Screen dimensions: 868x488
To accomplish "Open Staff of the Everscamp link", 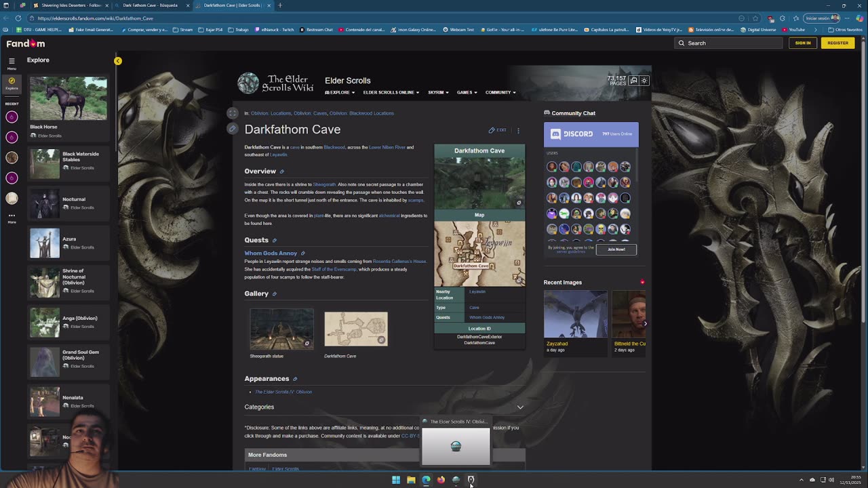I will 334,269.
